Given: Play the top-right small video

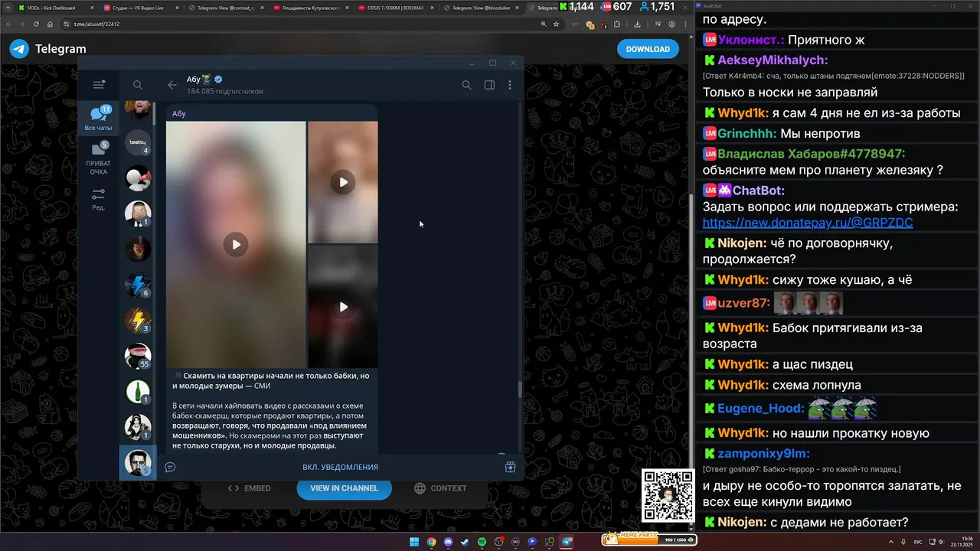Looking at the screenshot, I should (x=343, y=182).
